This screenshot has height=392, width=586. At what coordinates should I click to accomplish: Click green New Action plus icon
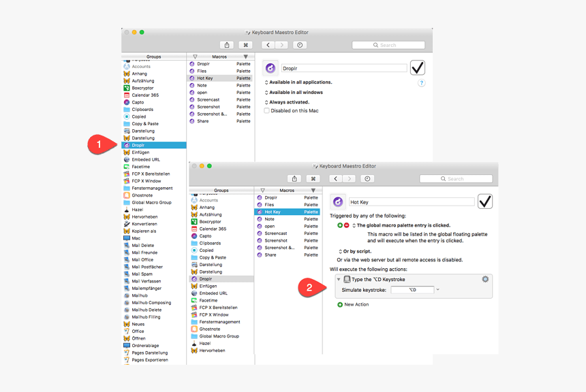point(340,305)
